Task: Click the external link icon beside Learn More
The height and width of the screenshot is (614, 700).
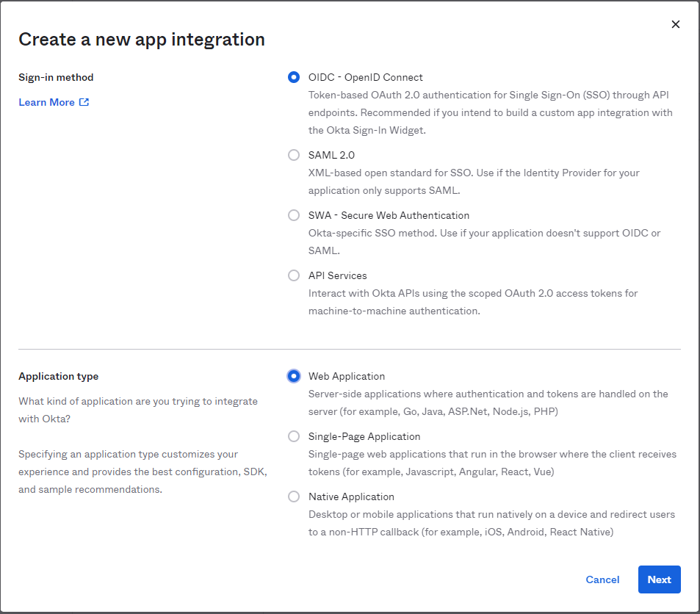Action: click(84, 102)
